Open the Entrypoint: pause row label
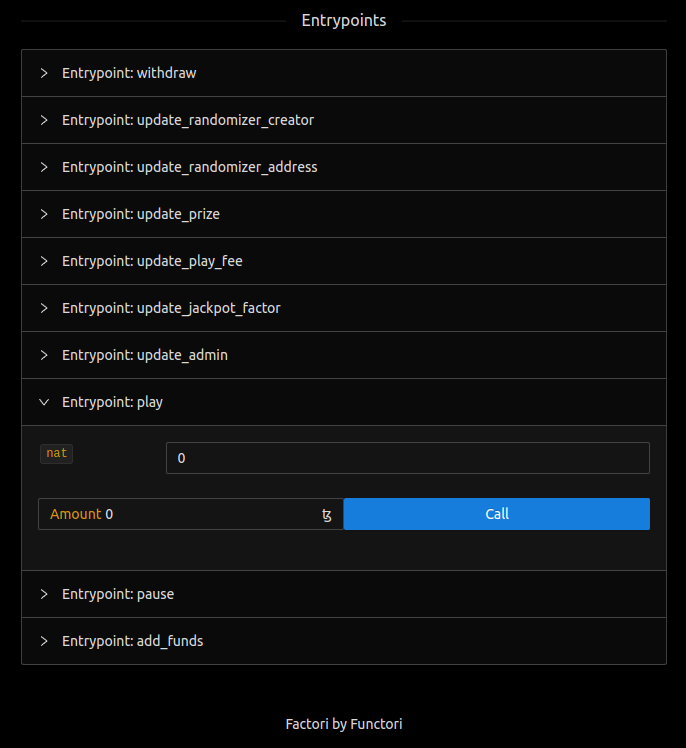 [118, 594]
